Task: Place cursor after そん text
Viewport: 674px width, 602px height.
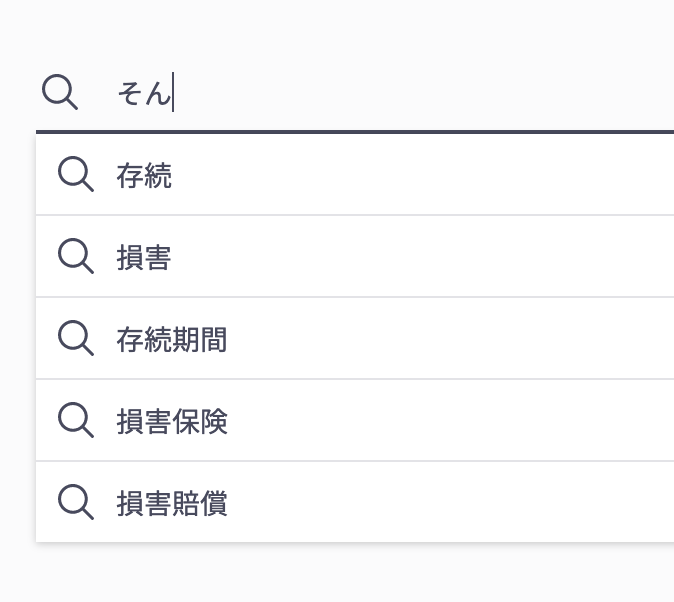Action: coord(172,93)
